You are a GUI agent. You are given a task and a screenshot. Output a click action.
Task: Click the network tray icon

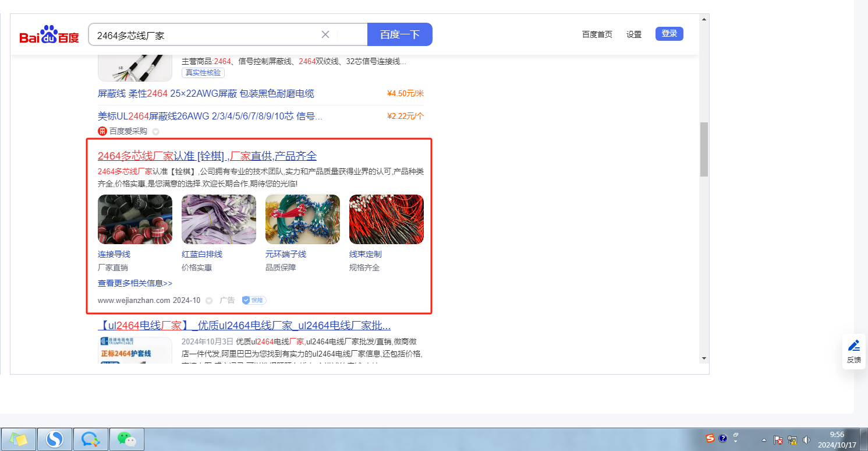point(792,440)
